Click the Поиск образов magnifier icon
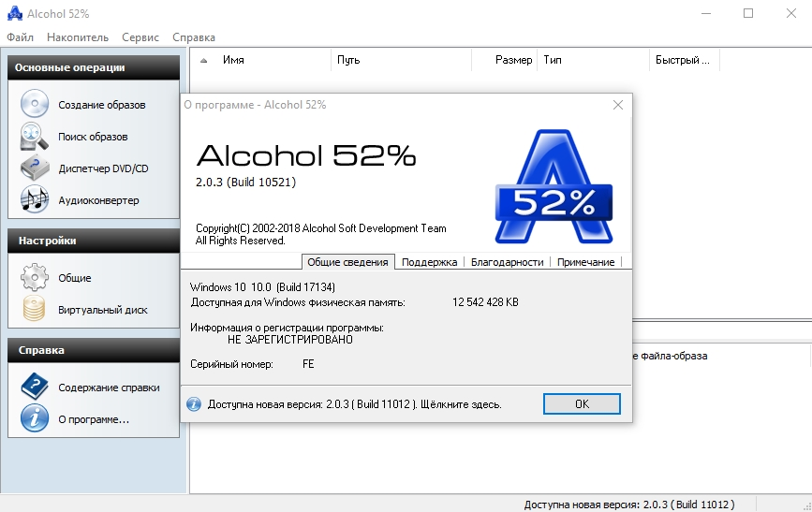The image size is (812, 512). point(34,137)
